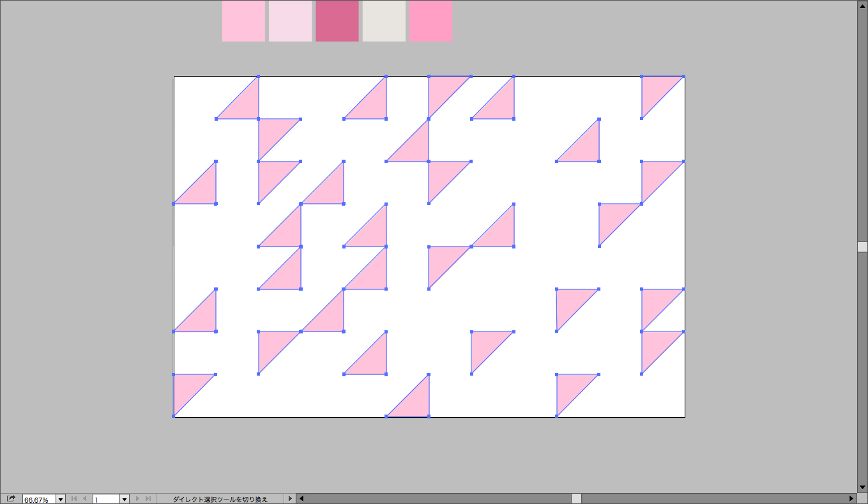Go to last artboard arrow
Viewport: 868px width, 504px height.
148,498
